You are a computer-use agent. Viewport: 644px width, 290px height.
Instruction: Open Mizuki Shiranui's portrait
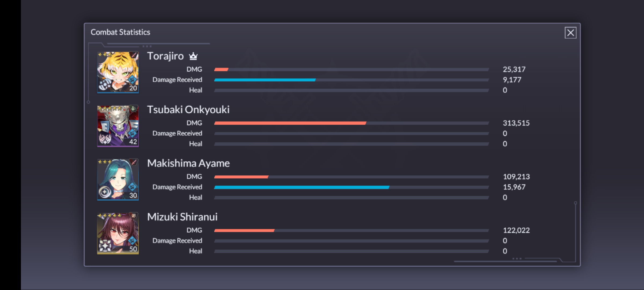118,233
